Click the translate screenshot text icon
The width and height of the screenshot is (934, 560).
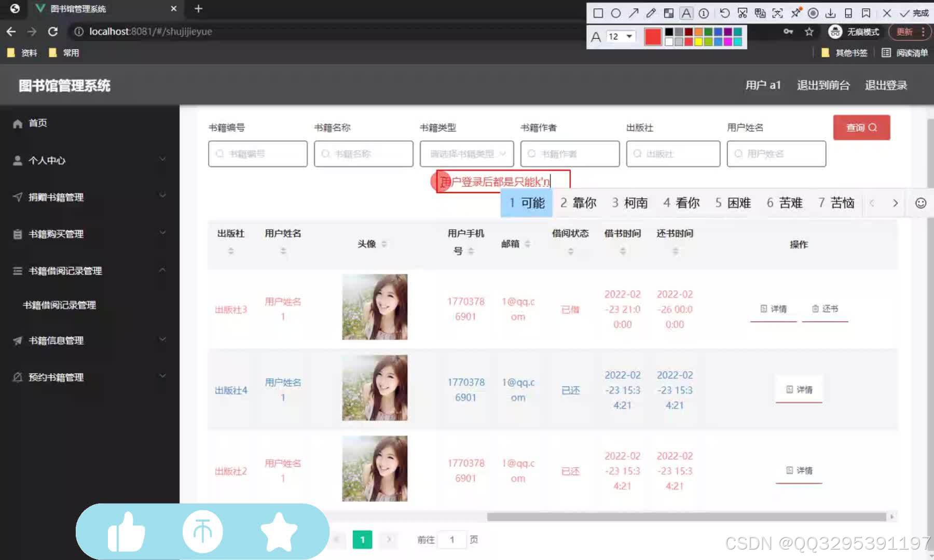click(760, 13)
